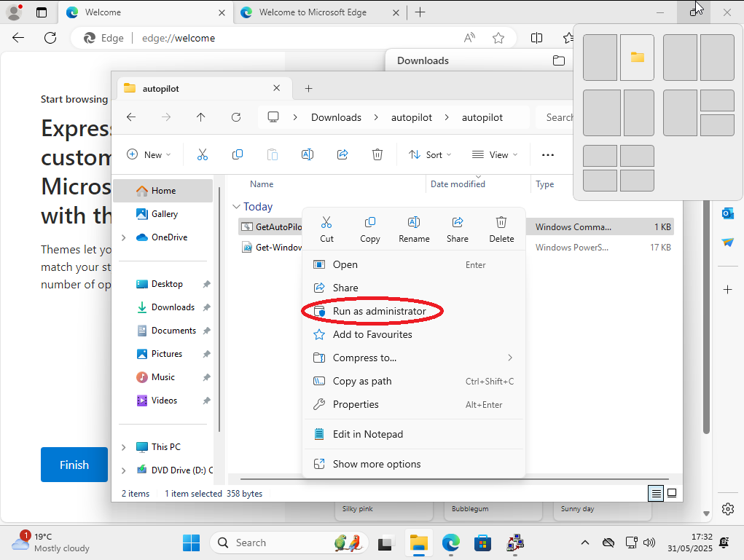Screen dimensions: 744x560
Task: Open Microsoft Store from the taskbar
Action: coord(482,543)
